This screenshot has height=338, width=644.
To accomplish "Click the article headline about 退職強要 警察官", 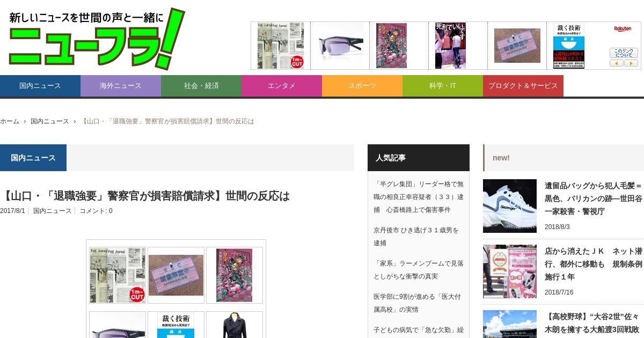I will [145, 196].
